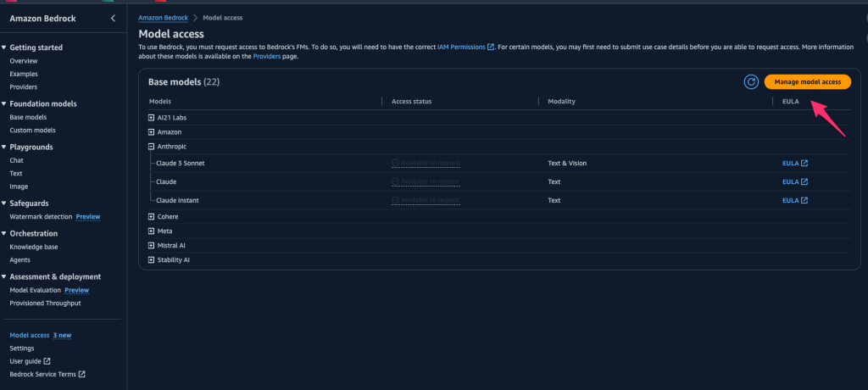Open Overview in the sidebar
This screenshot has height=390, width=868.
click(x=24, y=61)
